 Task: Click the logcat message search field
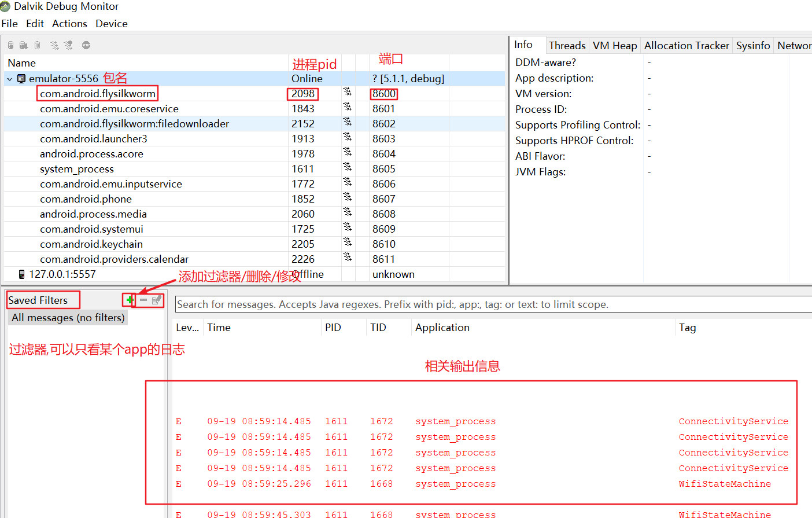click(493, 304)
